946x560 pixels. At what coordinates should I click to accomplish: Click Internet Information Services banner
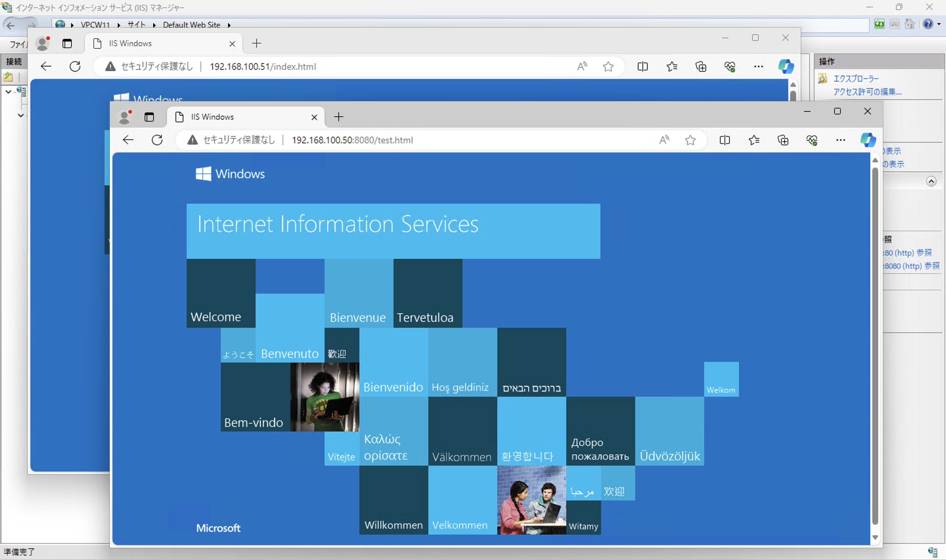coord(393,231)
